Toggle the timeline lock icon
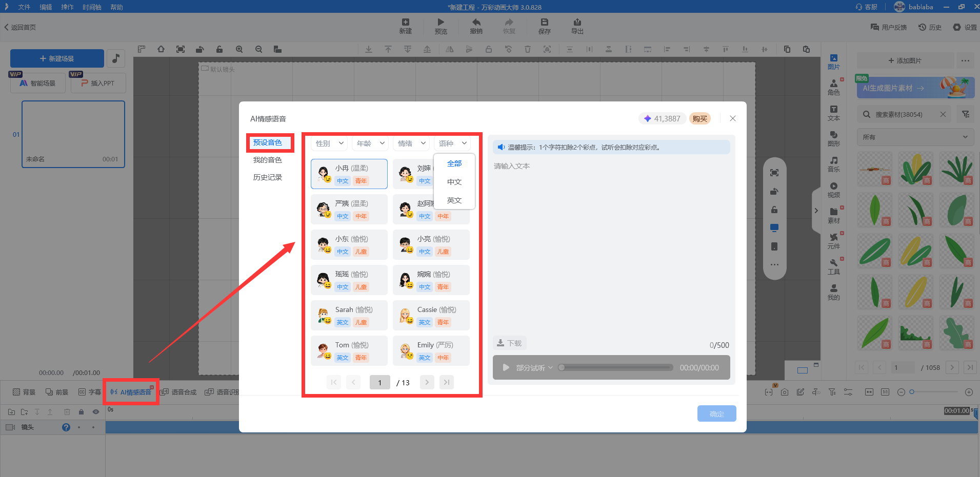The height and width of the screenshot is (477, 980). coord(81,412)
